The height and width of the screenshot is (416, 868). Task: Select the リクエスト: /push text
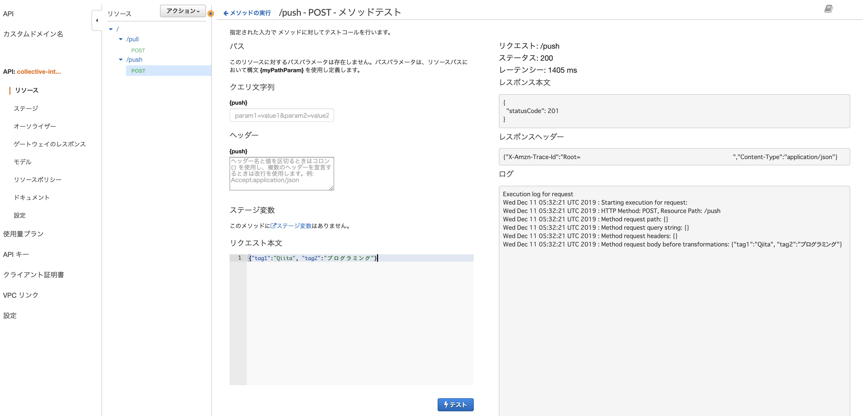click(529, 46)
